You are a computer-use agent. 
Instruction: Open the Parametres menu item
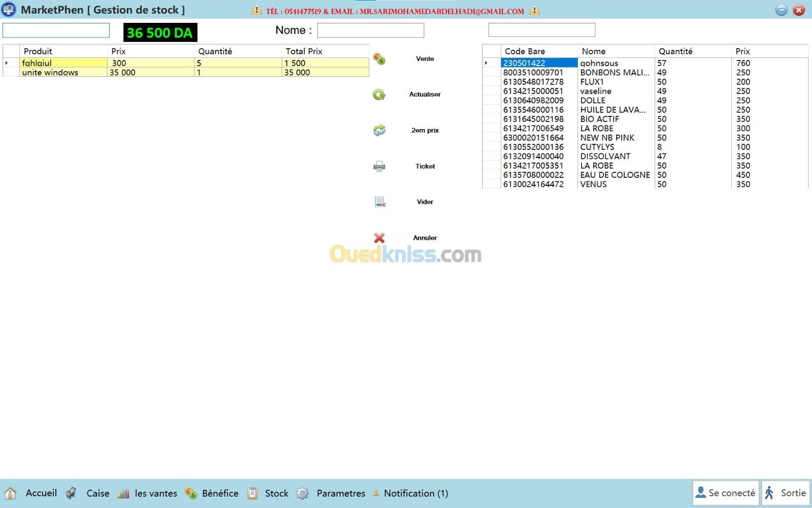tap(341, 493)
